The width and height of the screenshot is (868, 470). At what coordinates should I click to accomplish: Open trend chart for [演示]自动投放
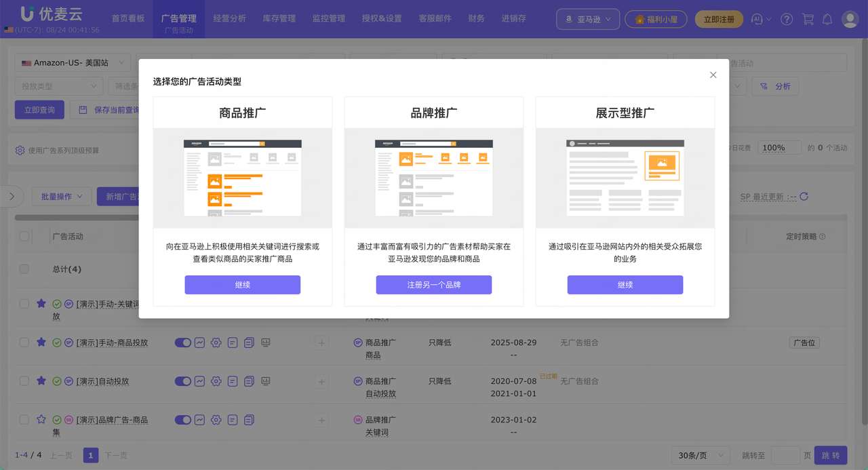point(199,381)
